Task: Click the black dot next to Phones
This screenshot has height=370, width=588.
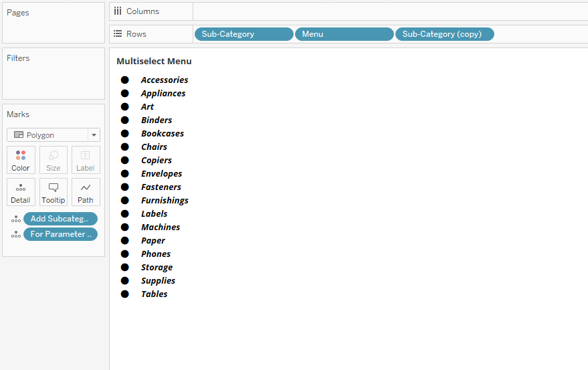Action: click(125, 254)
